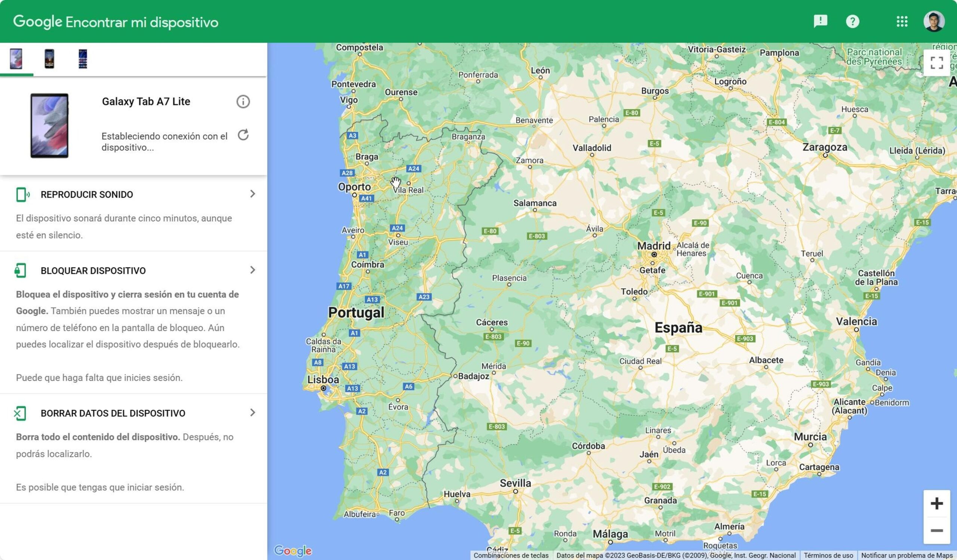Open the Google apps grid launcher

[902, 21]
